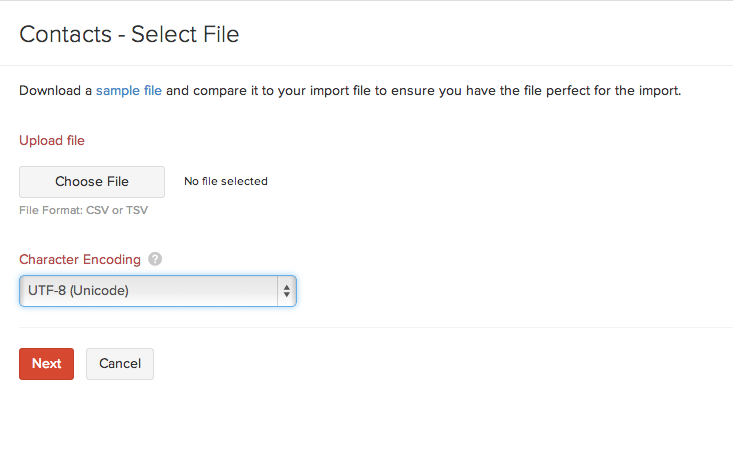Click the "UTF-8 (Unicode)" selected value
Screen dimensions: 733x461
tap(79, 291)
